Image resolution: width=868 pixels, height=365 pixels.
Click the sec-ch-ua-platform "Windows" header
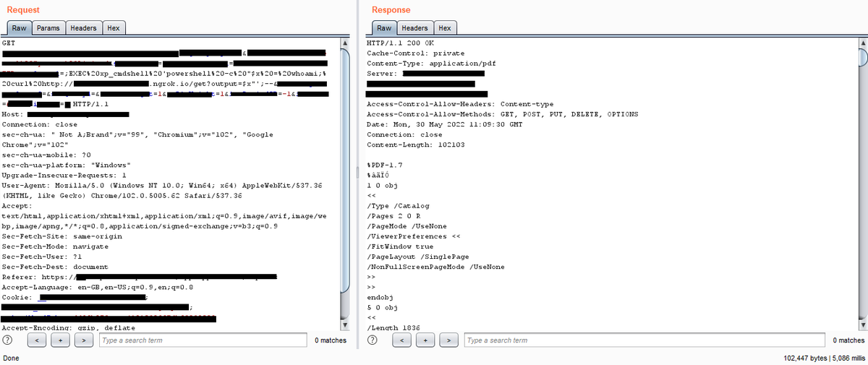[67, 165]
